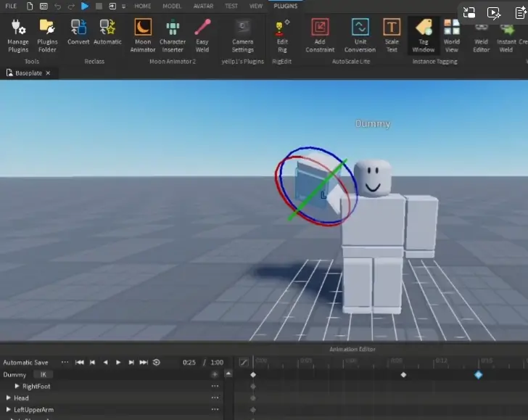Viewport: 528px width, 420px height.
Task: Start playtest with blue Play button
Action: point(85,6)
